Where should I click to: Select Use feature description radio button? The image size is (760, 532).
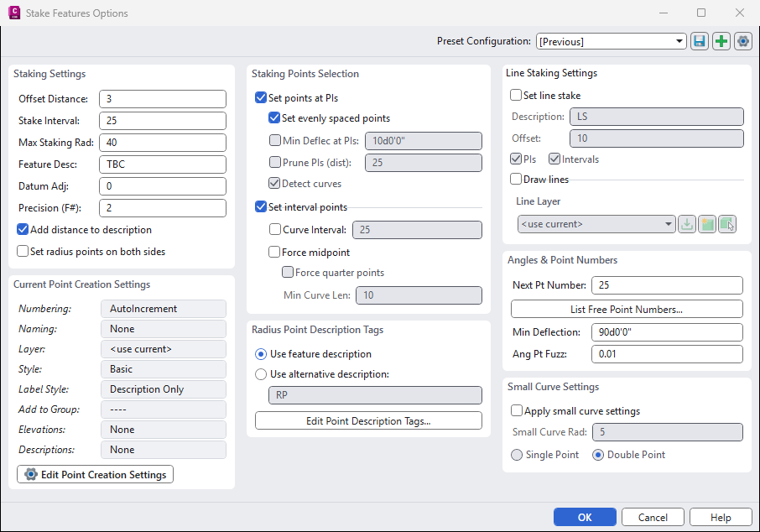point(261,354)
